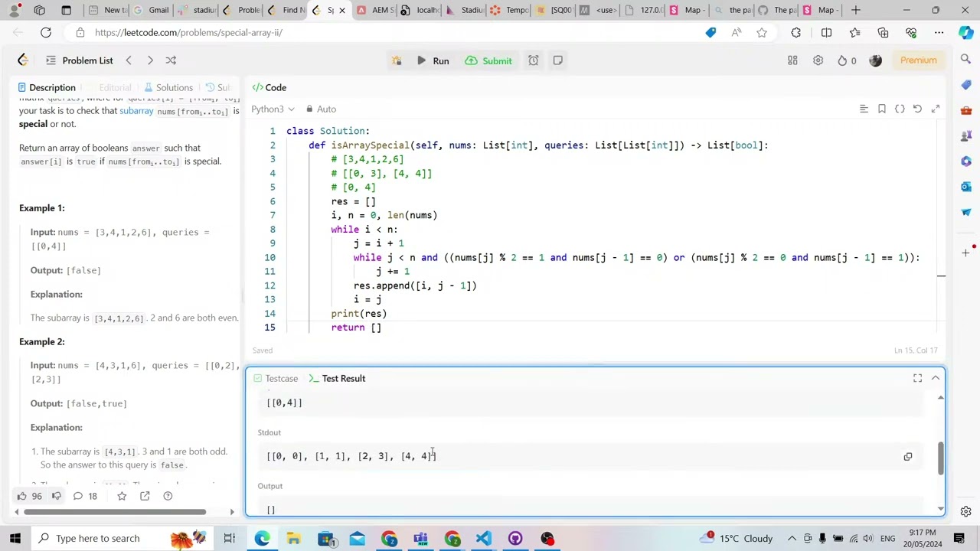This screenshot has height=551, width=980.
Task: Follow the subarray link in description
Action: point(136,111)
